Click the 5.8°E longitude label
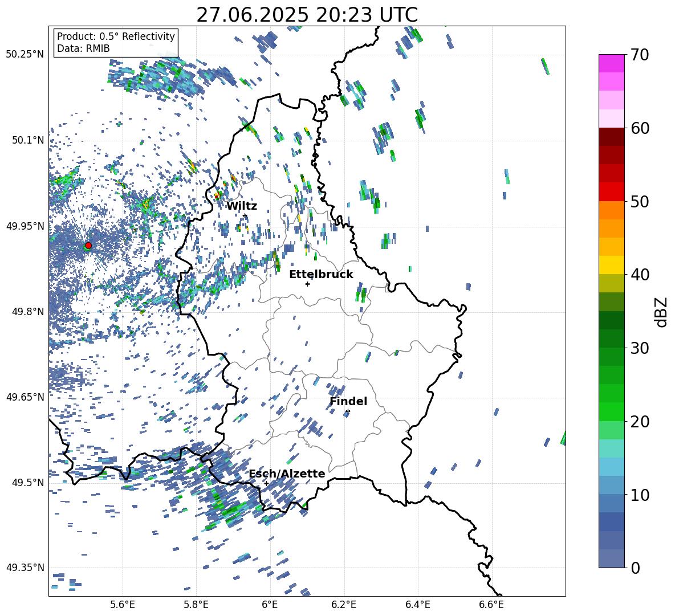 coord(196,605)
